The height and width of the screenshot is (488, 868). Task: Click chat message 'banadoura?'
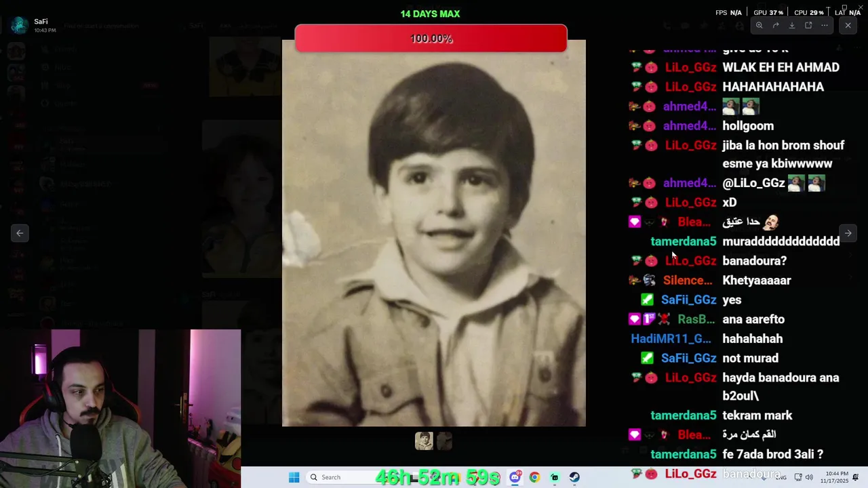[755, 261]
